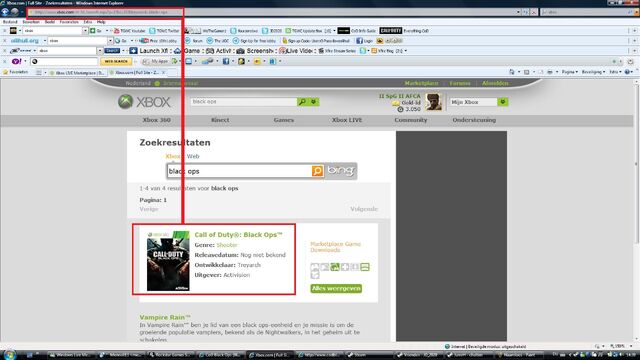Open the gamer avatar picture
The height and width of the screenshot is (360, 640).
433,102
